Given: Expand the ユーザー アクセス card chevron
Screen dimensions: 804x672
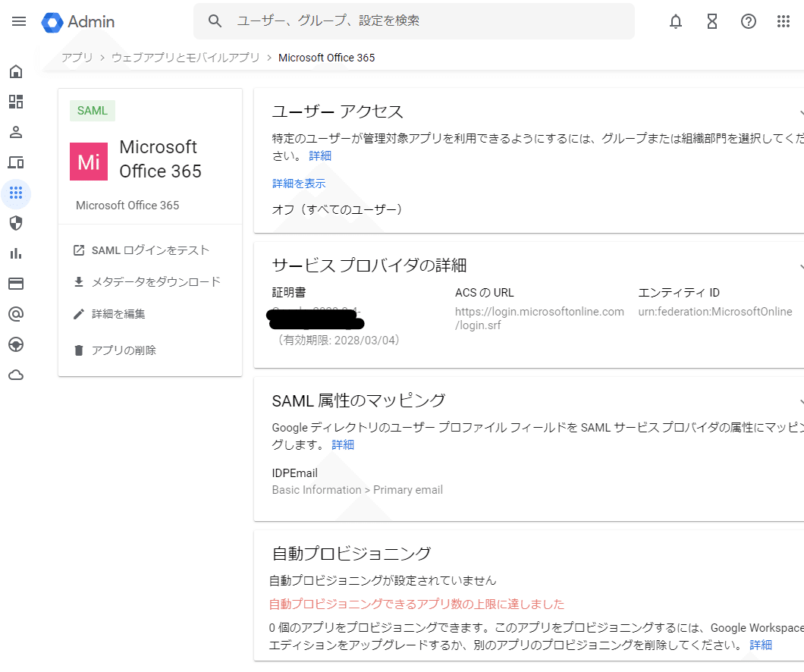Looking at the screenshot, I should (800, 111).
